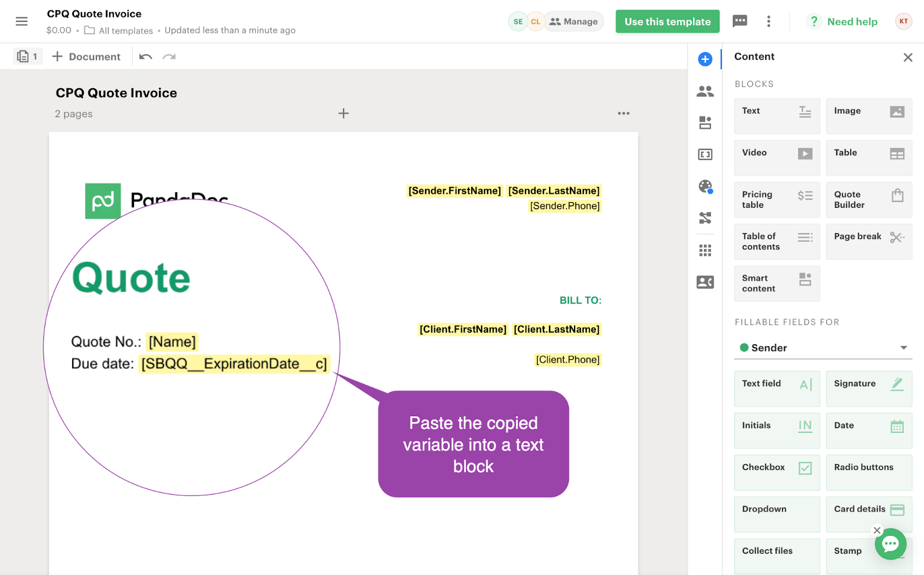The width and height of the screenshot is (924, 575).
Task: Select the Image block
Action: point(869,116)
